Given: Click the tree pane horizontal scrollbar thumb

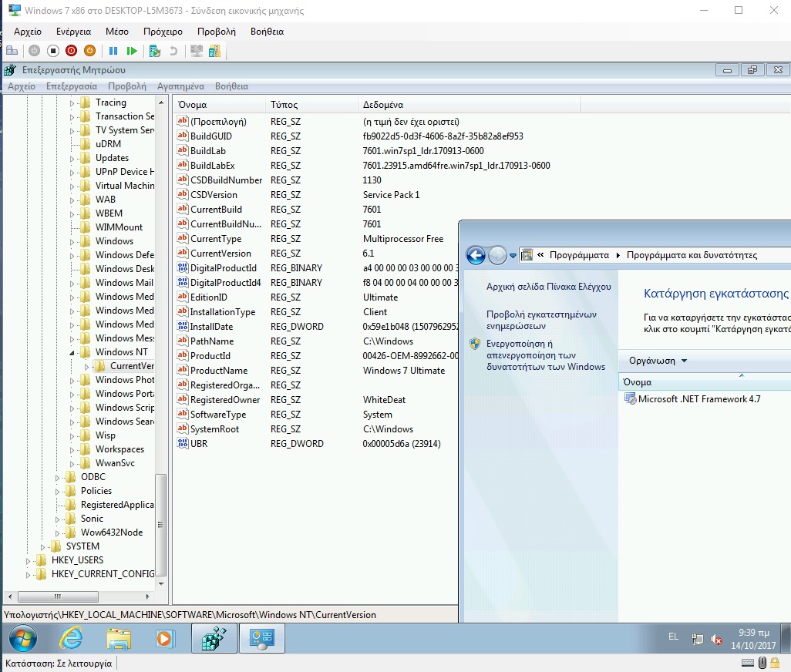Looking at the screenshot, I should coord(58,596).
